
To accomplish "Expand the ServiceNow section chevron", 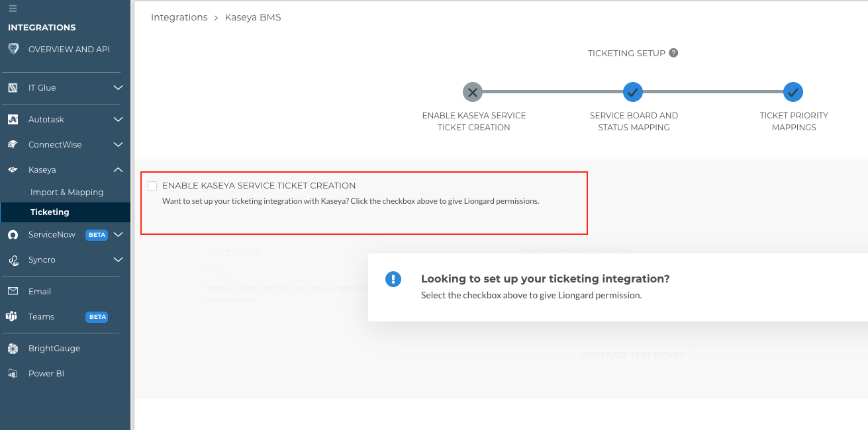I will (118, 235).
